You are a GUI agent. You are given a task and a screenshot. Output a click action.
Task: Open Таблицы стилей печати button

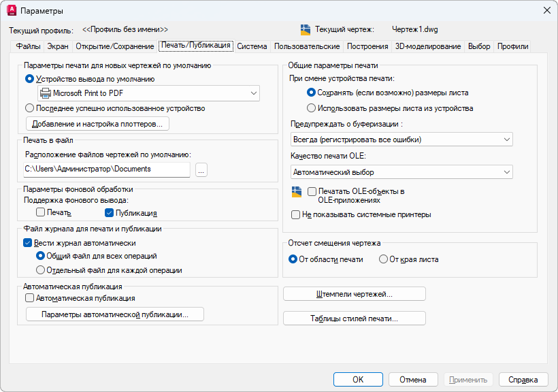point(354,318)
